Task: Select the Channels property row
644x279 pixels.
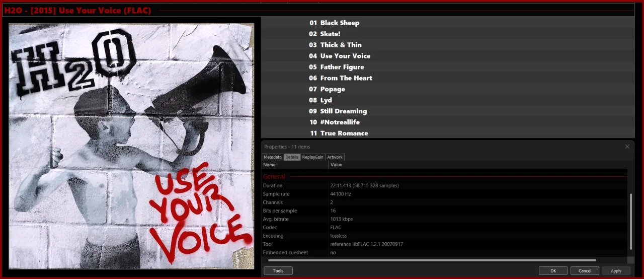Action: coord(445,202)
